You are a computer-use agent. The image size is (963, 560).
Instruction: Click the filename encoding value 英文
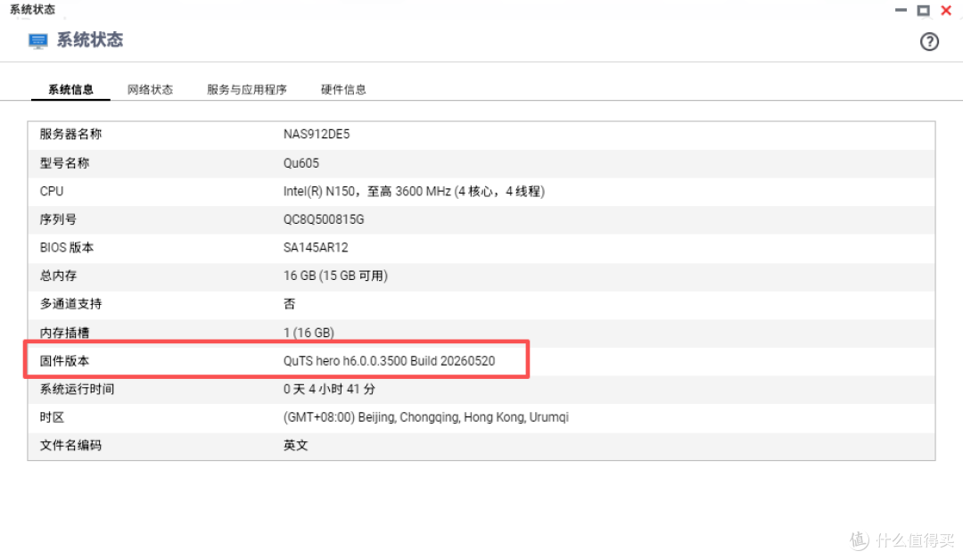(x=295, y=446)
